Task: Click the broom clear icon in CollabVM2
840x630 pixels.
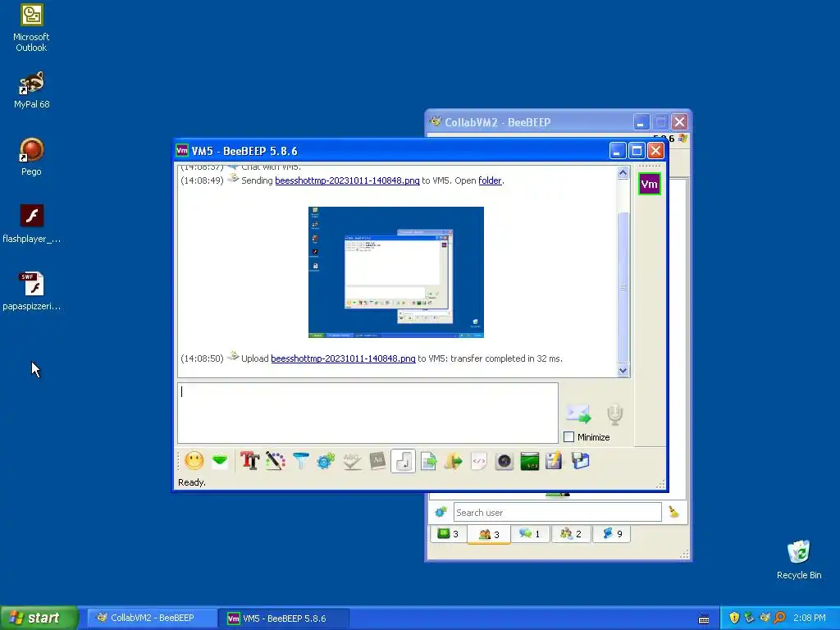Action: tap(674, 512)
